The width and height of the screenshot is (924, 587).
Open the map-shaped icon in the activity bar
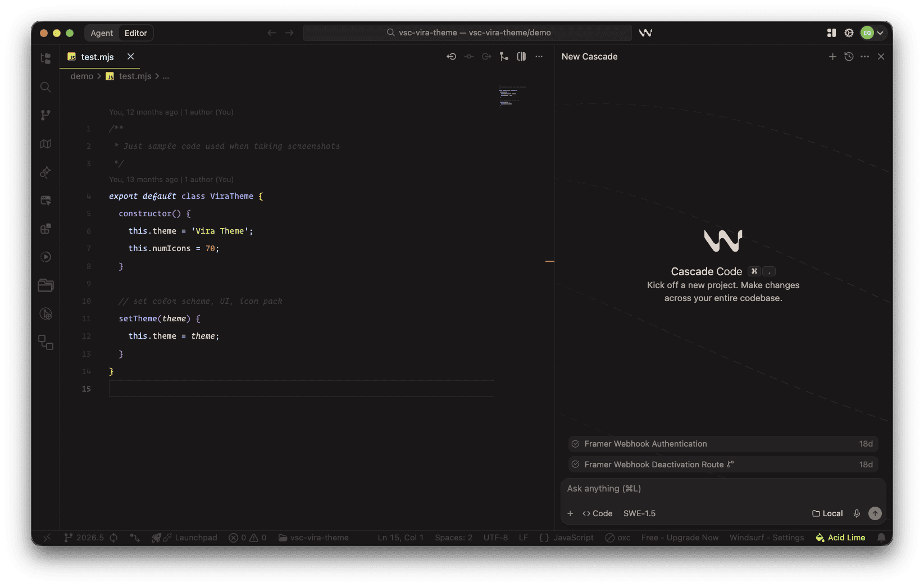[x=45, y=144]
